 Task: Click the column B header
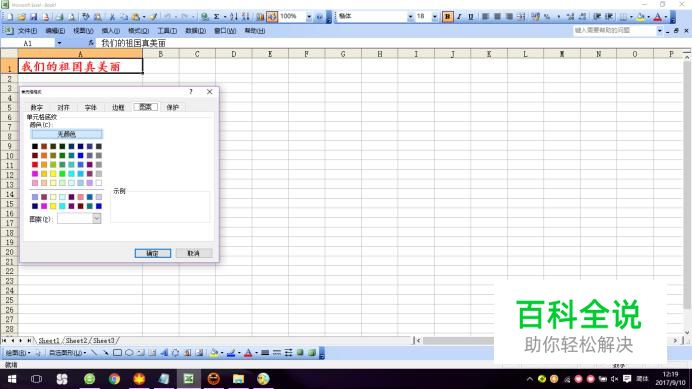click(161, 54)
